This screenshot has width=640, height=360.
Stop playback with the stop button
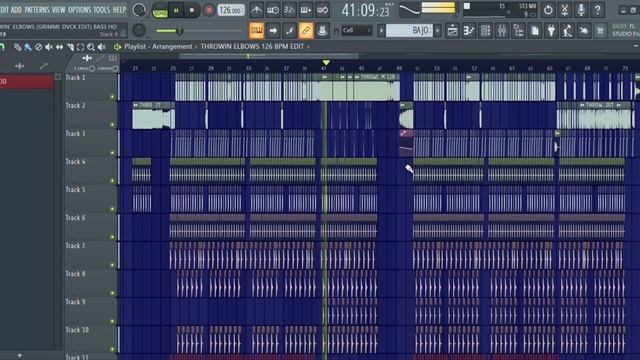pos(192,10)
